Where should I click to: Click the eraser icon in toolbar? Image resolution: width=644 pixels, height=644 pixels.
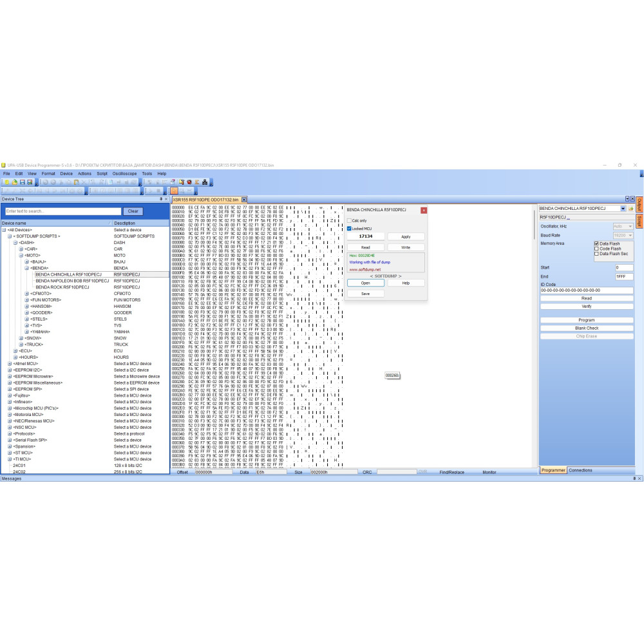coord(173,182)
